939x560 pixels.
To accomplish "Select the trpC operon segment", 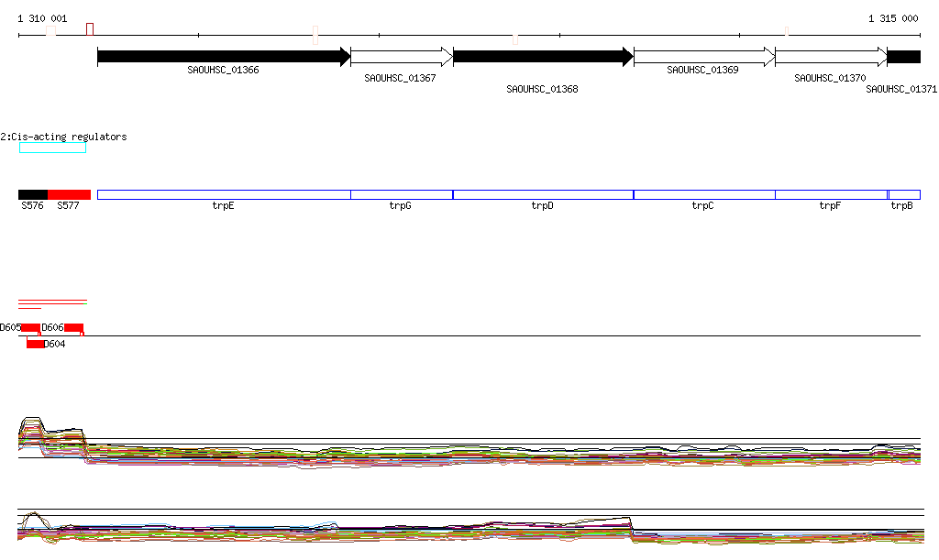I will tap(703, 194).
